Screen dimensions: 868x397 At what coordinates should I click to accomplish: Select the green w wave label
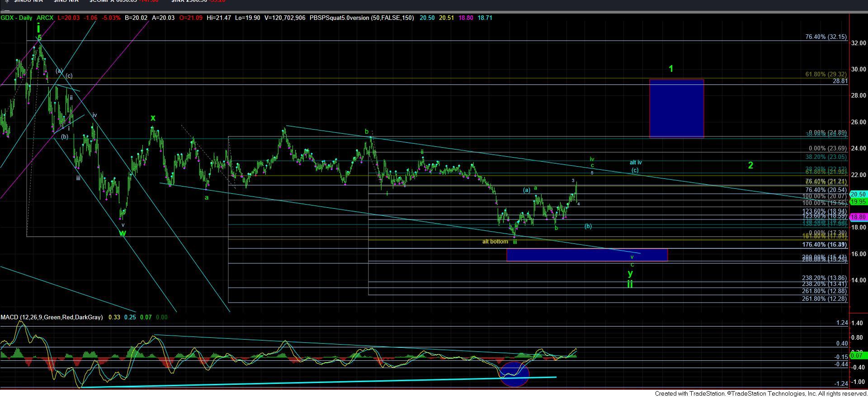point(123,233)
